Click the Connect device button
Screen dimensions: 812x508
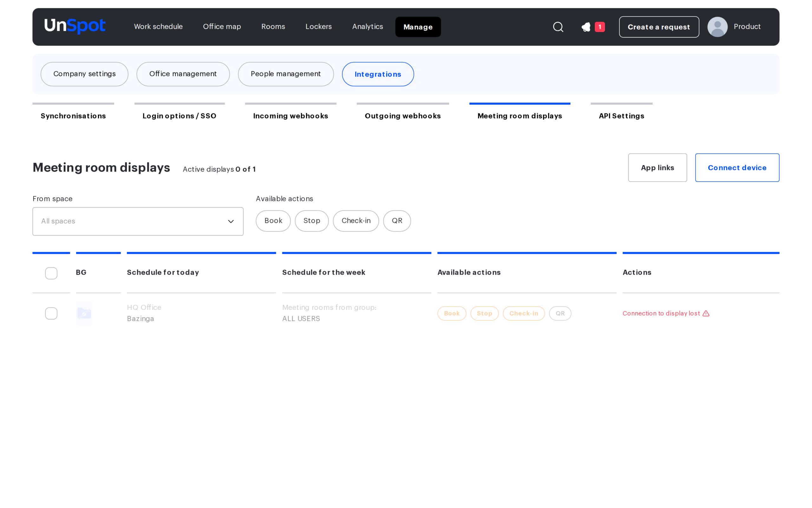pyautogui.click(x=737, y=168)
